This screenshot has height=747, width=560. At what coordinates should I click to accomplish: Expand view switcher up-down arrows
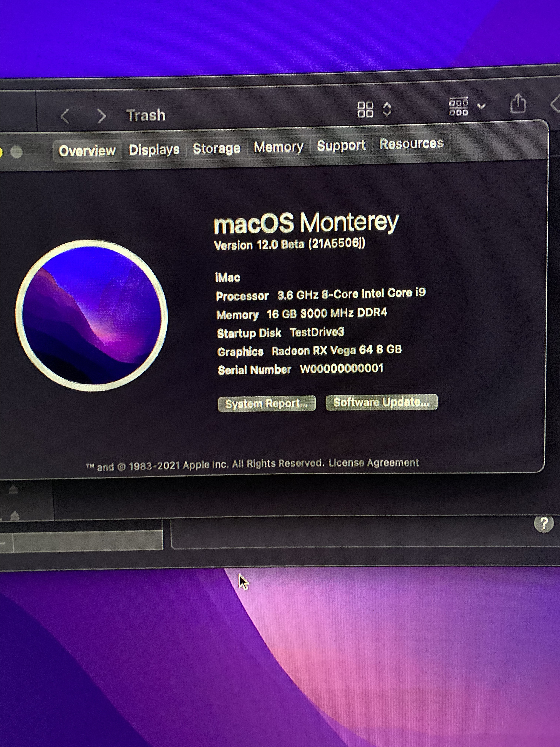pyautogui.click(x=387, y=109)
